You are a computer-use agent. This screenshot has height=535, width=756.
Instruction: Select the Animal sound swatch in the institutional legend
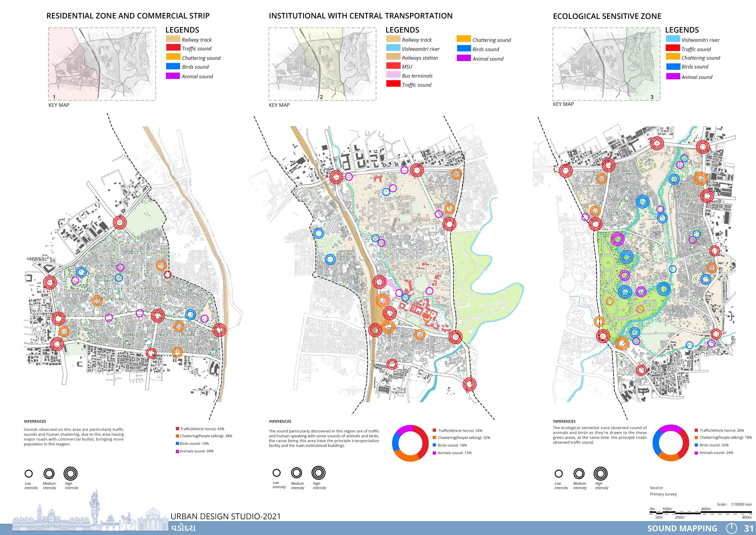point(464,58)
